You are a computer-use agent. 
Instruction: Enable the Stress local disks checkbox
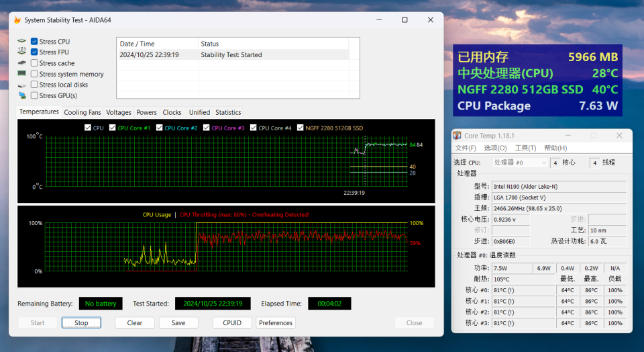[x=34, y=84]
